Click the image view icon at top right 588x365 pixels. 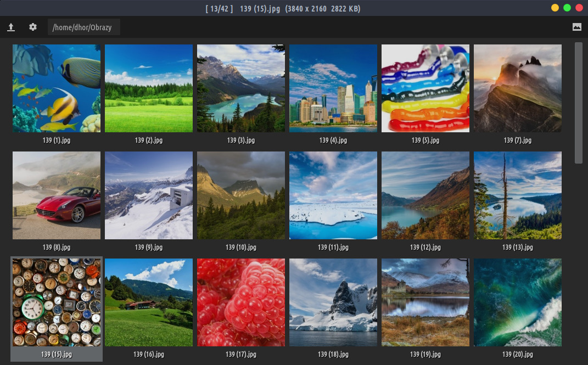[577, 27]
